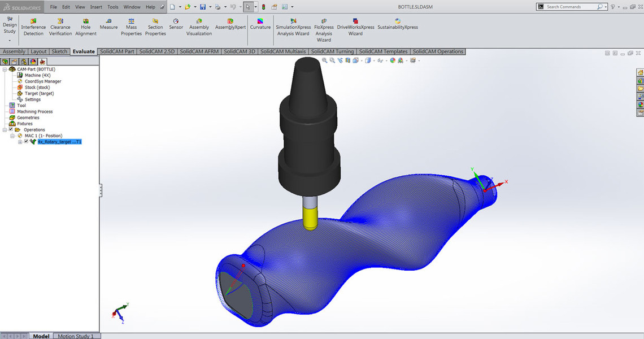
Task: Start FloXpress Analysis Wizard
Action: (324, 31)
